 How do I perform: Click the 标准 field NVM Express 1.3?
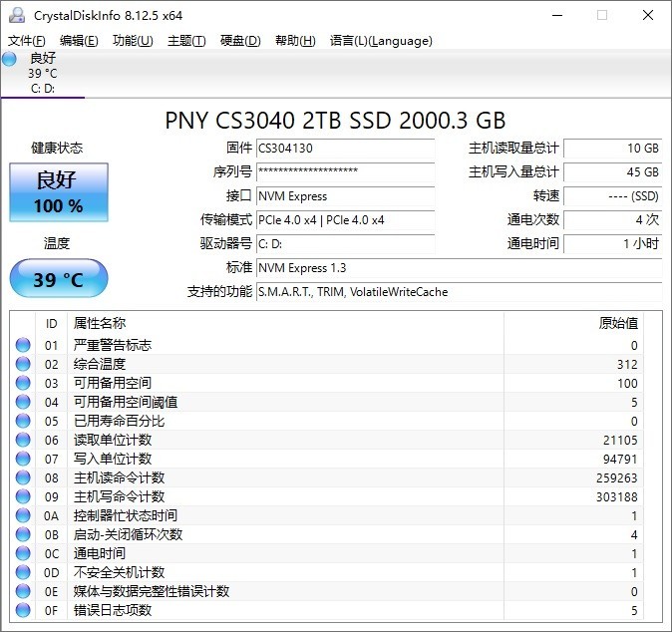pos(459,268)
